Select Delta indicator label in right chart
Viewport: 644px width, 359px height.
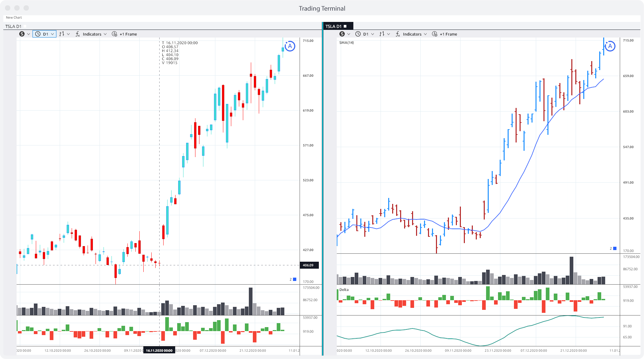tap(344, 290)
